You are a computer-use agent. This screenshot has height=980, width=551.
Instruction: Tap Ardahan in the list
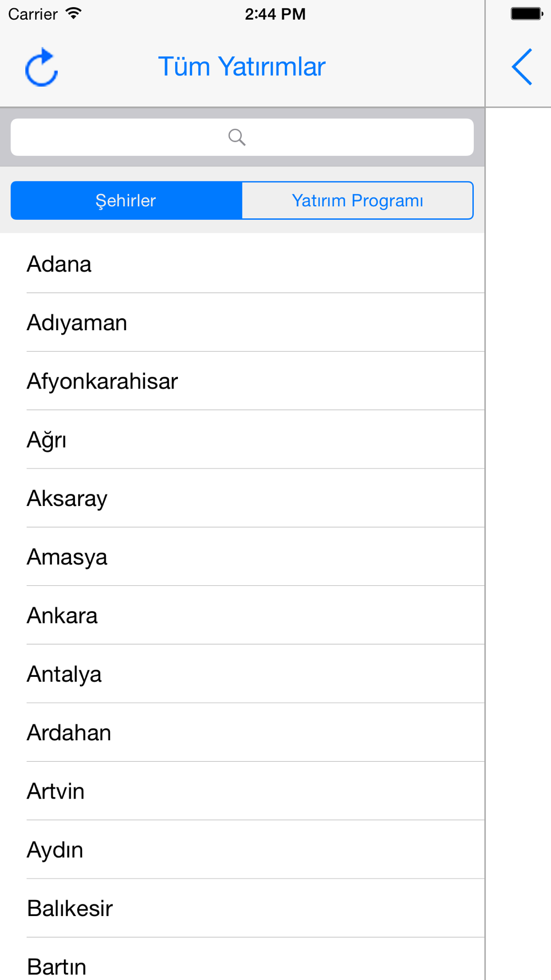242,733
